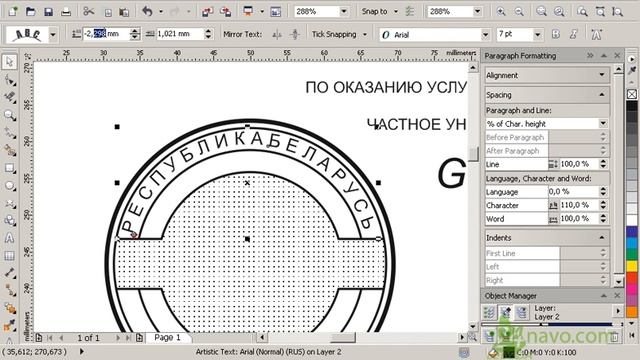Select the Shape tool
The width and height of the screenshot is (640, 360).
[x=10, y=80]
